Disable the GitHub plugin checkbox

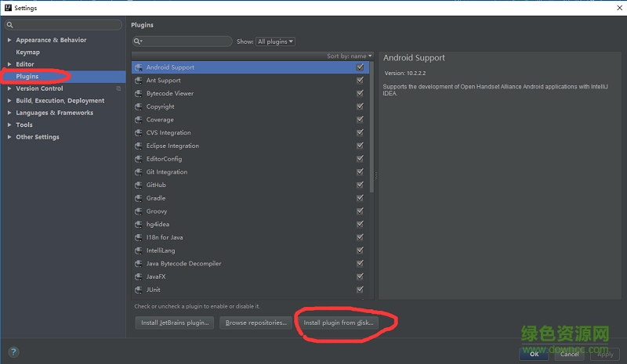coord(360,185)
